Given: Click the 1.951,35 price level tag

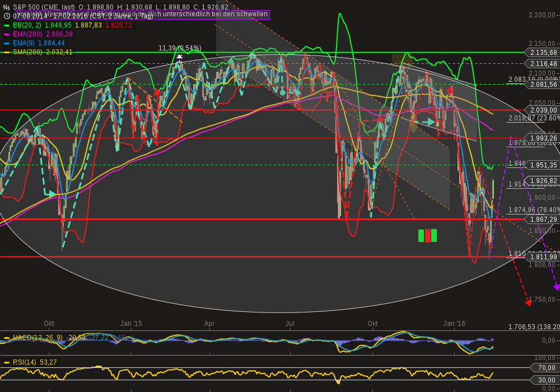Looking at the screenshot, I should pyautogui.click(x=544, y=165).
